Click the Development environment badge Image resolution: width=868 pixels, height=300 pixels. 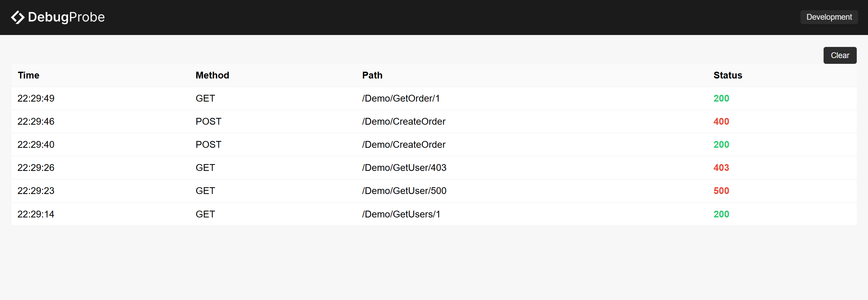[x=829, y=17]
